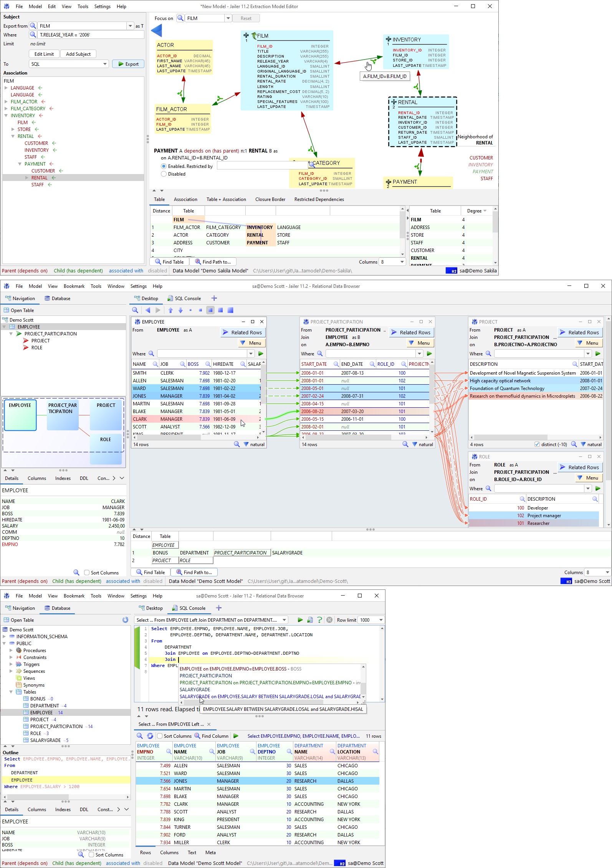The image size is (612, 868).
Task: Click the blue back arrow near Focus on
Action: point(156,31)
